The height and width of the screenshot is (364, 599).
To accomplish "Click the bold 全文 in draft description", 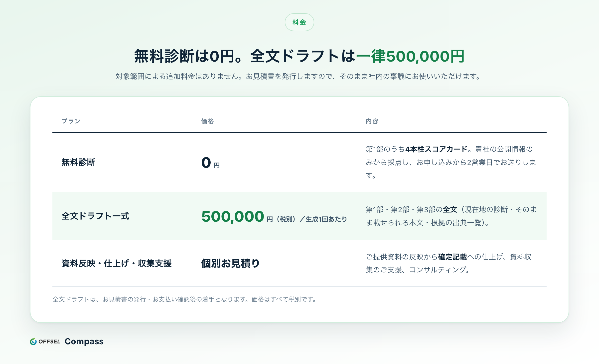I will (x=450, y=209).
